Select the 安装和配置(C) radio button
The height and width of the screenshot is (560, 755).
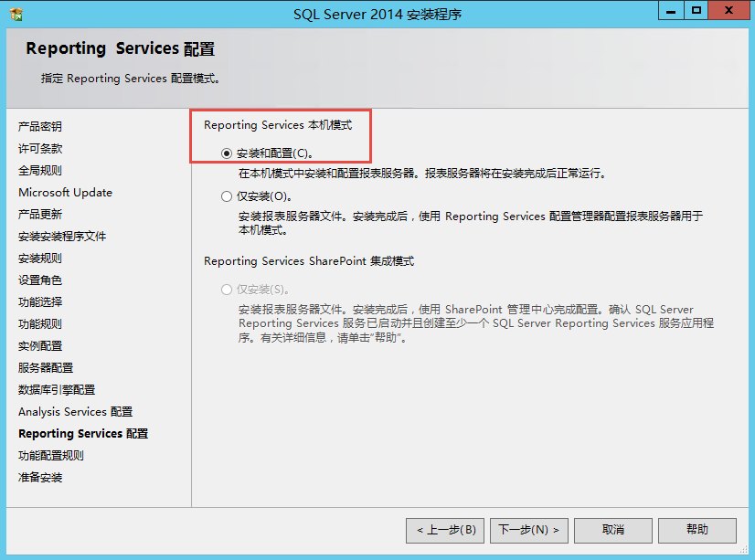pyautogui.click(x=227, y=153)
